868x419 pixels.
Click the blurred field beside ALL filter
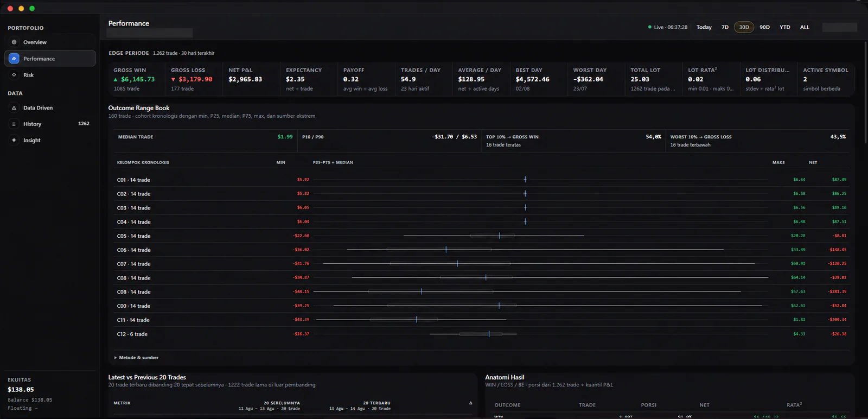(839, 27)
